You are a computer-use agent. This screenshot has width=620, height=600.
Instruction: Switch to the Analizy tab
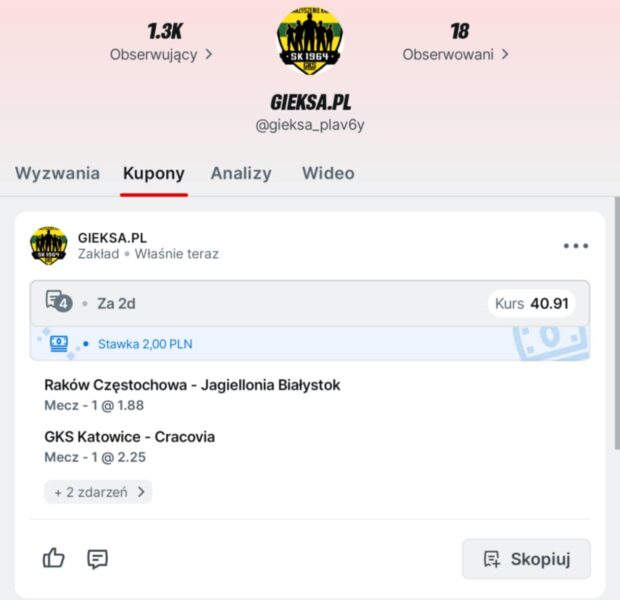coord(241,173)
